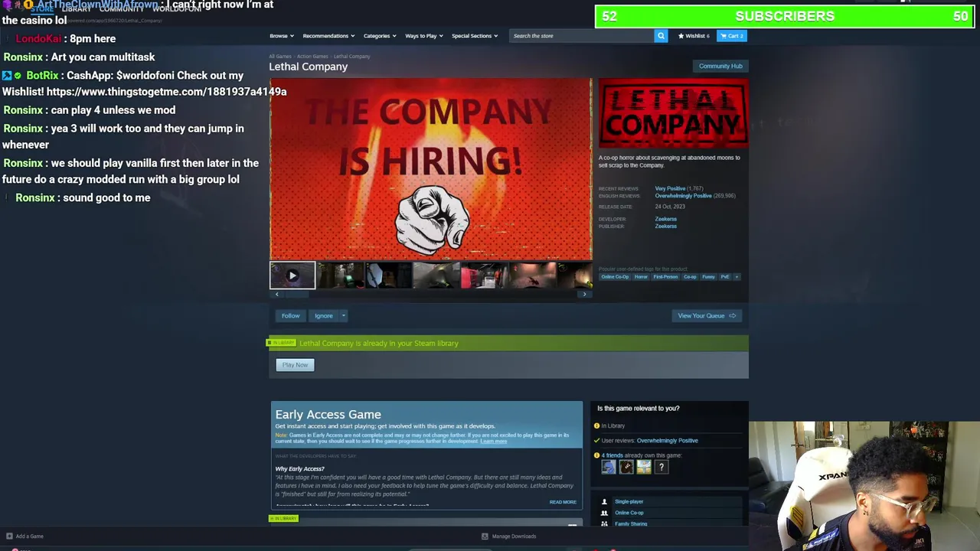Click the Family Sharing category icon

coord(604,523)
